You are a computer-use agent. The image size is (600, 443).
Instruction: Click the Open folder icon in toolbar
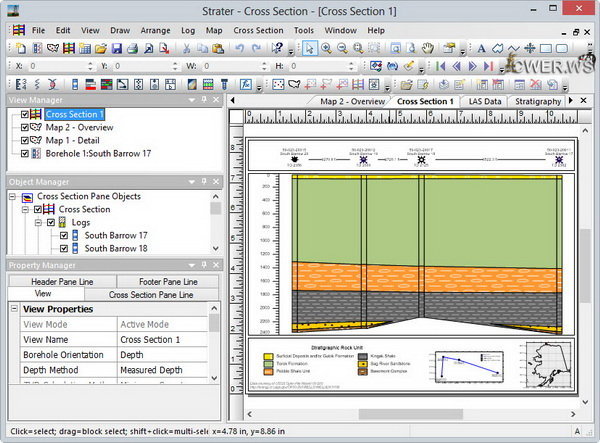click(x=101, y=48)
